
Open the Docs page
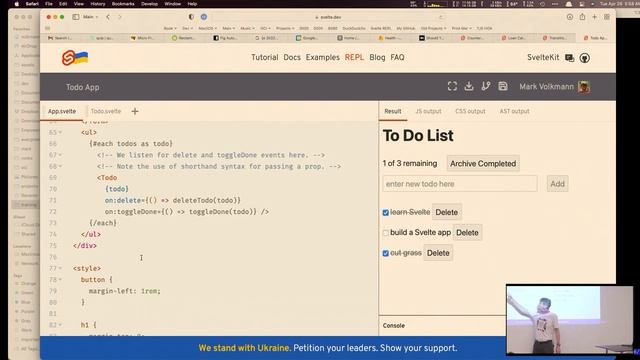(292, 58)
